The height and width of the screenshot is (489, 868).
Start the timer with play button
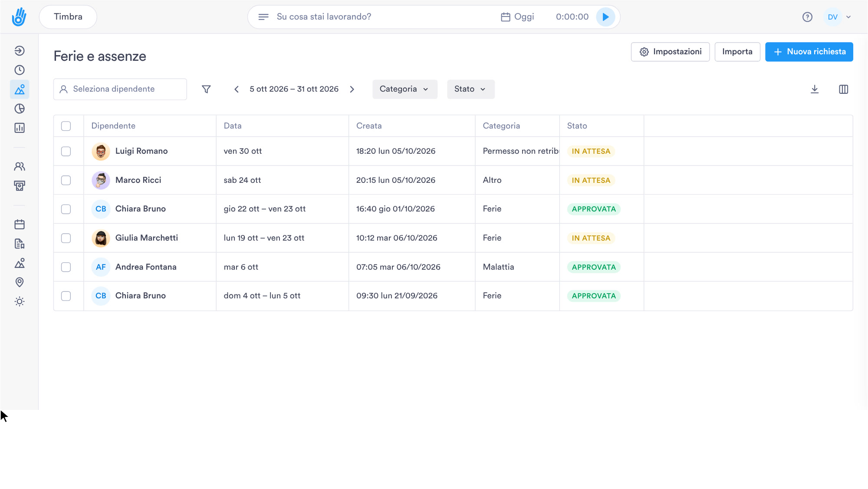[x=605, y=17]
